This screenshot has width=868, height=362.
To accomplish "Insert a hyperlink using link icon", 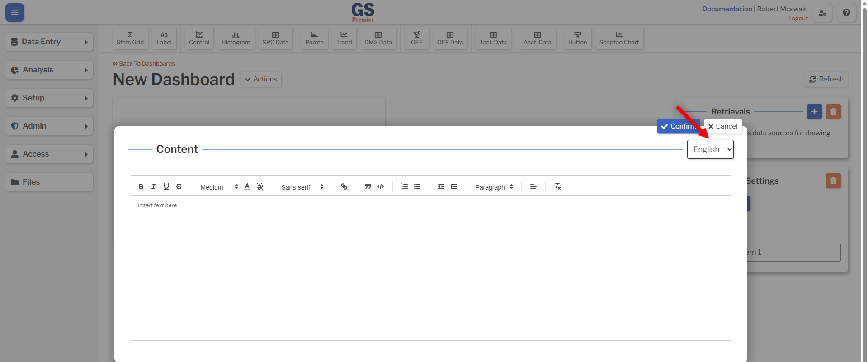I will tap(344, 186).
